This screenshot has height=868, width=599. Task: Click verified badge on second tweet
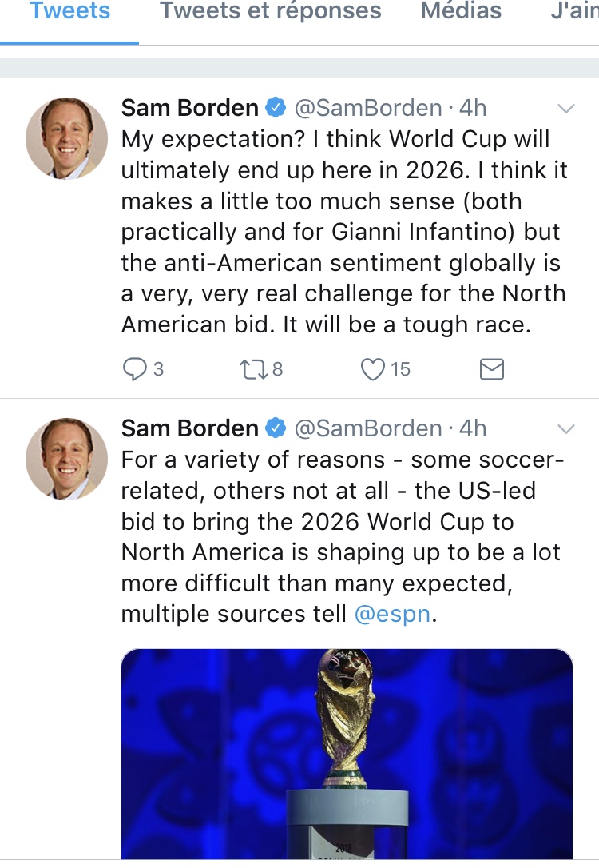275,428
